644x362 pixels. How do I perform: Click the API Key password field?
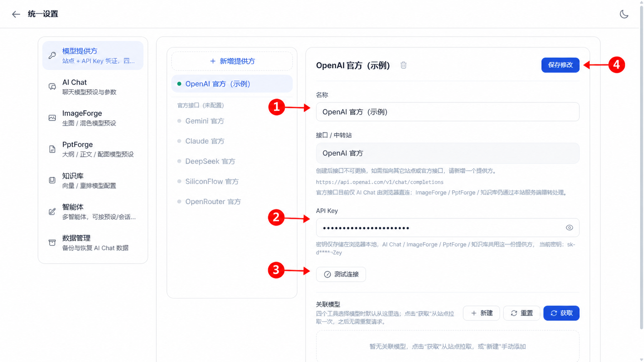point(448,228)
